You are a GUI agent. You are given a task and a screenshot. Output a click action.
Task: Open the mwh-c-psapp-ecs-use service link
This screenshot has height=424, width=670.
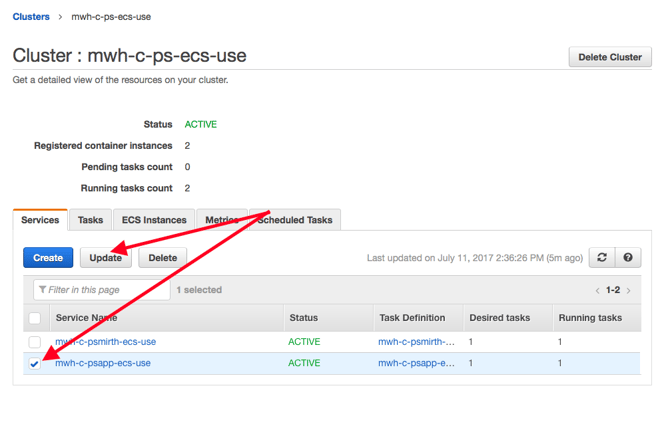103,363
